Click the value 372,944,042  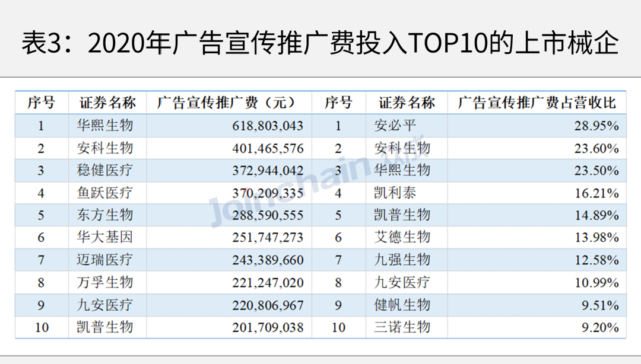point(268,171)
